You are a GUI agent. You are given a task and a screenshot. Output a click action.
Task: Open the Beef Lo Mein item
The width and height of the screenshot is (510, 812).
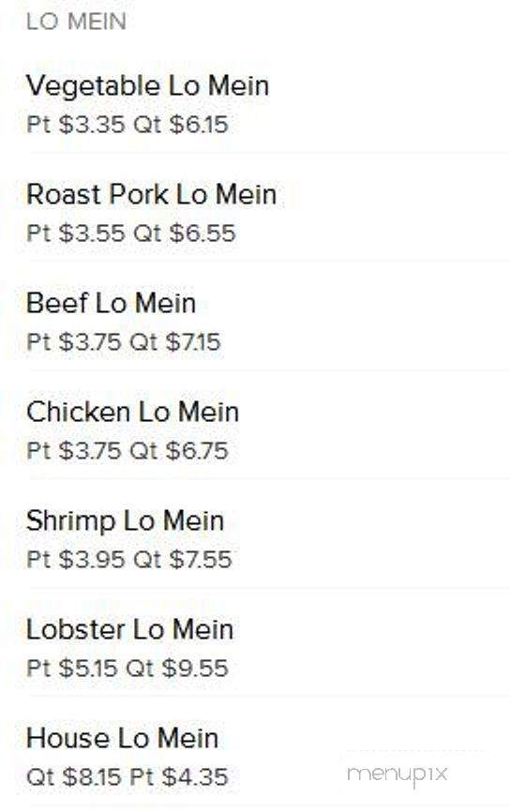tap(111, 304)
